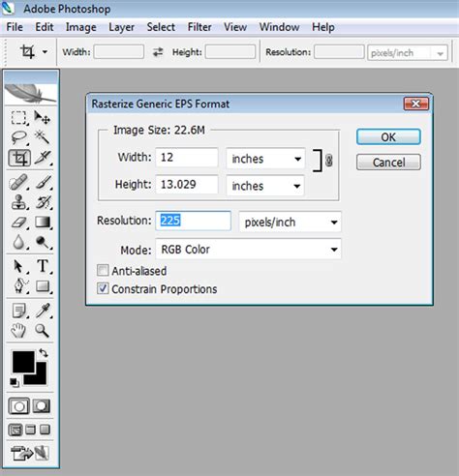Select the Hand tool

[x=18, y=331]
